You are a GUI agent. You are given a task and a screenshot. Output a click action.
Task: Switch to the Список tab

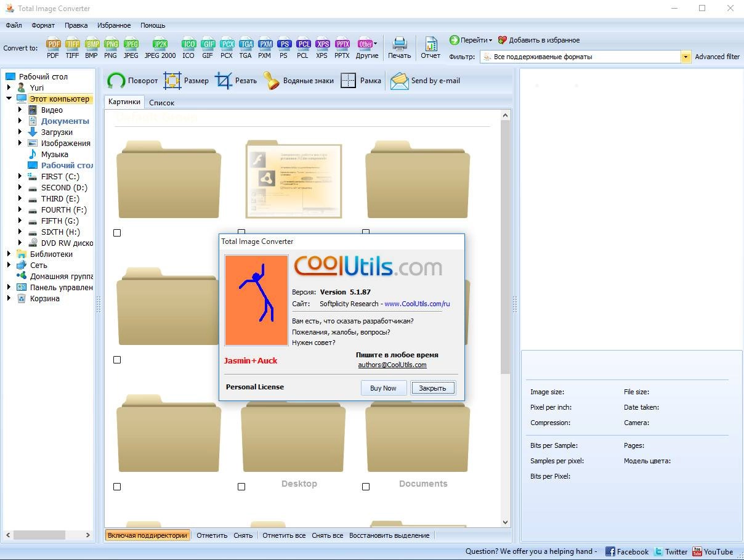161,102
